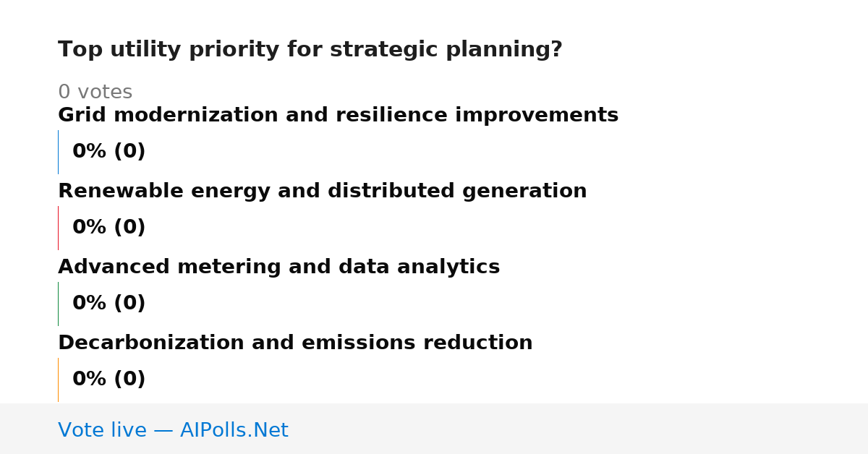Select 'Grid modernization and resilience improvements' option
Viewport: 868px width, 454px height.
click(x=338, y=116)
